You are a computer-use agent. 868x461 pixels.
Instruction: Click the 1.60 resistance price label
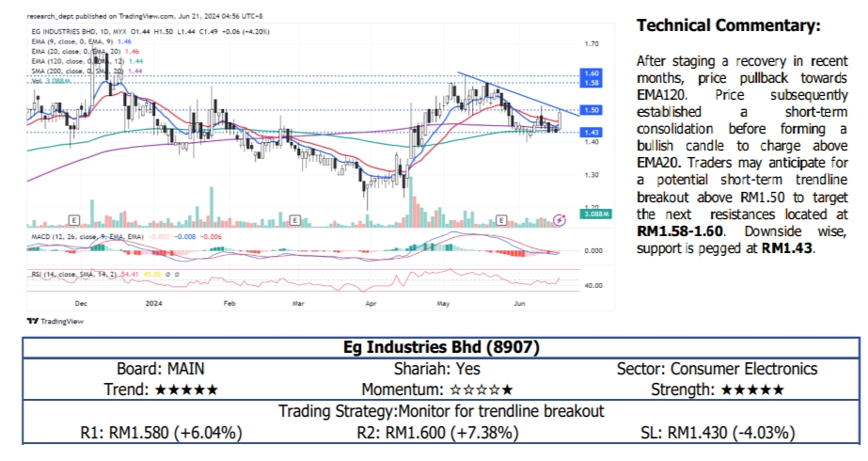592,72
